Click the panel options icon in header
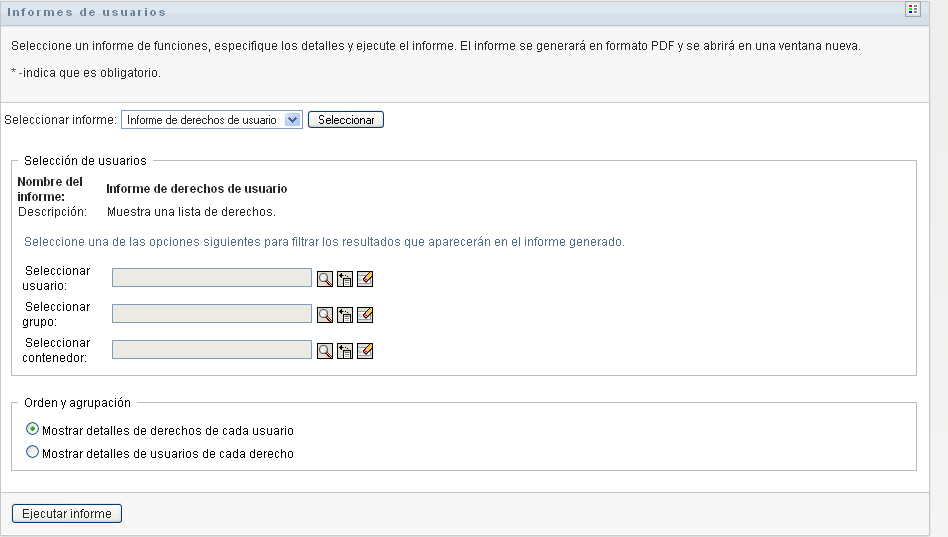This screenshot has width=948, height=537. click(912, 10)
